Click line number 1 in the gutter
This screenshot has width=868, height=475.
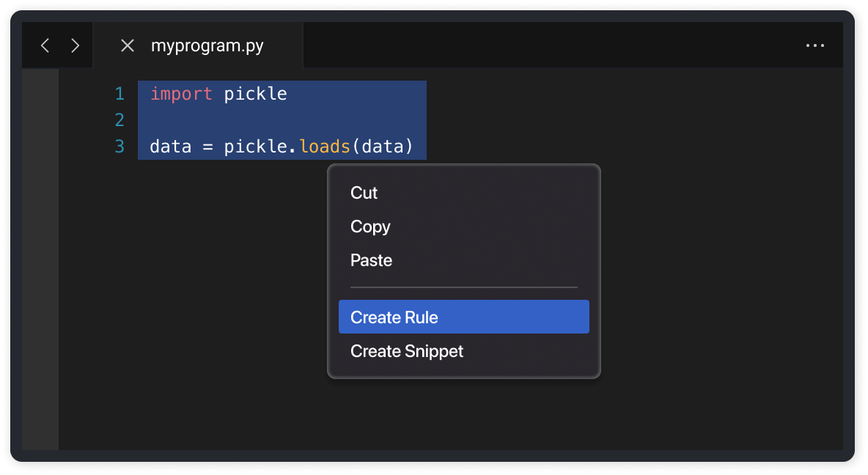coord(119,94)
